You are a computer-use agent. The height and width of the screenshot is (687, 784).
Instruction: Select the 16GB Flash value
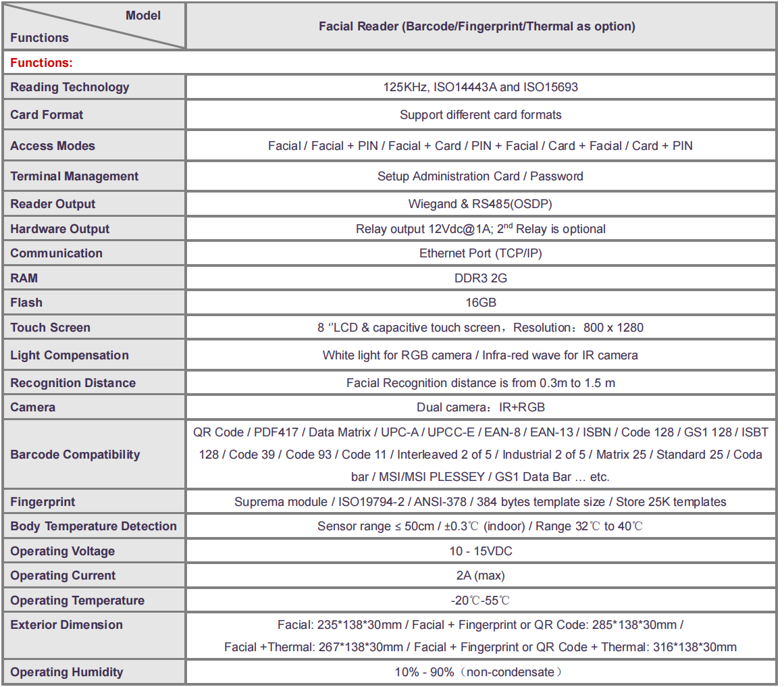point(480,303)
